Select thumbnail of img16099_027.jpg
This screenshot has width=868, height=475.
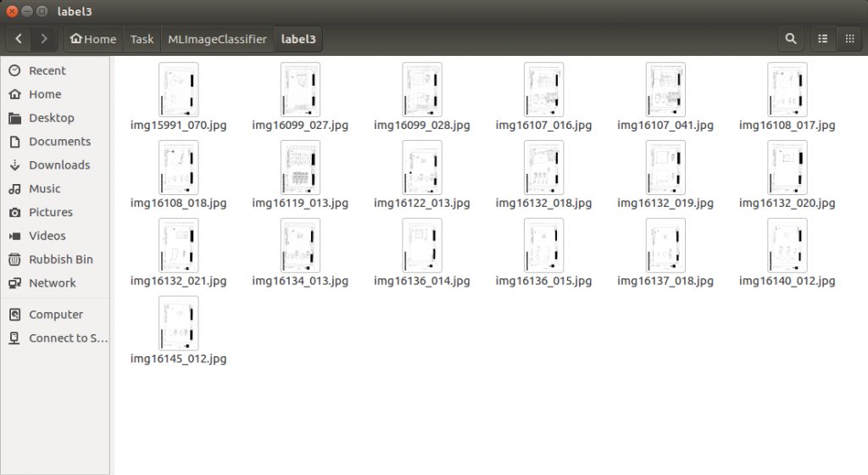pos(300,89)
